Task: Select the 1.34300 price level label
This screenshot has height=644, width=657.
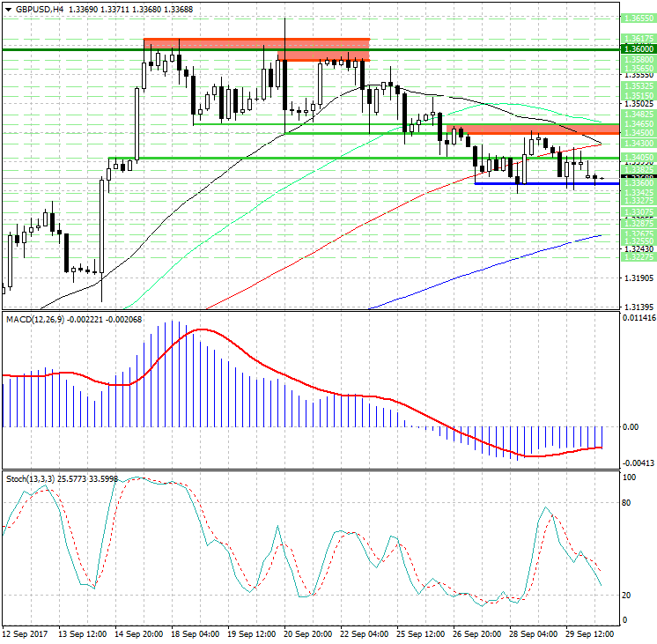Action: point(639,144)
